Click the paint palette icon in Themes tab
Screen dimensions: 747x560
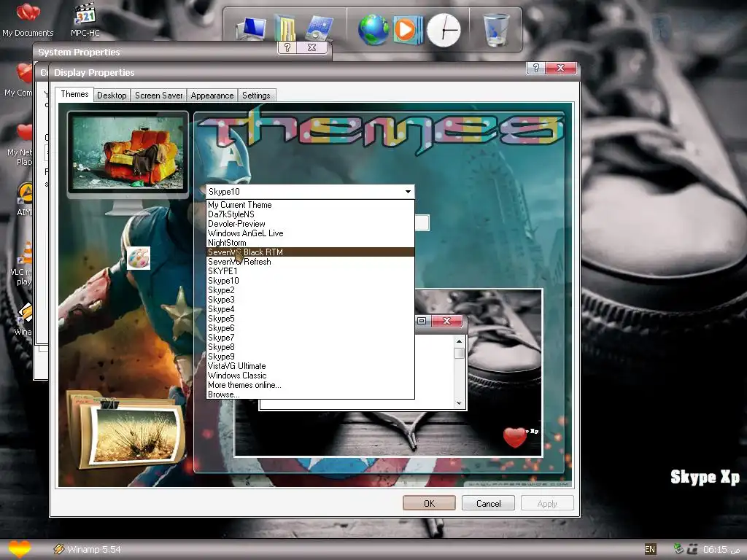139,258
